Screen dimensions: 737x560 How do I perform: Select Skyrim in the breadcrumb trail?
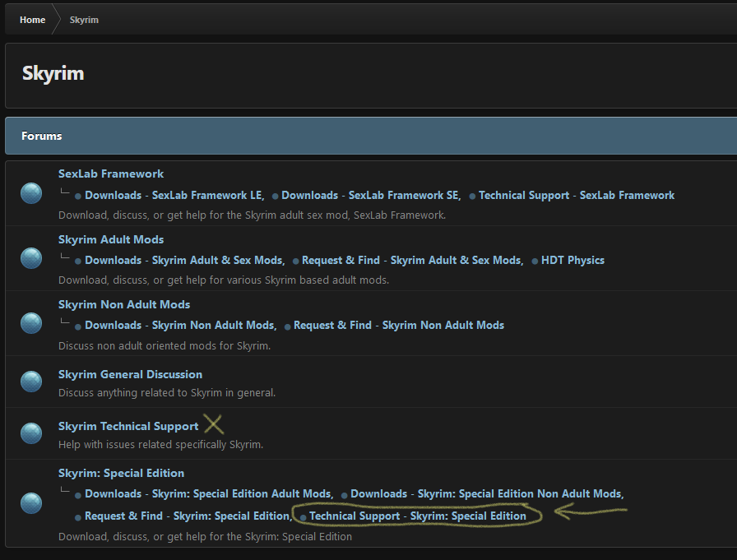tap(84, 20)
